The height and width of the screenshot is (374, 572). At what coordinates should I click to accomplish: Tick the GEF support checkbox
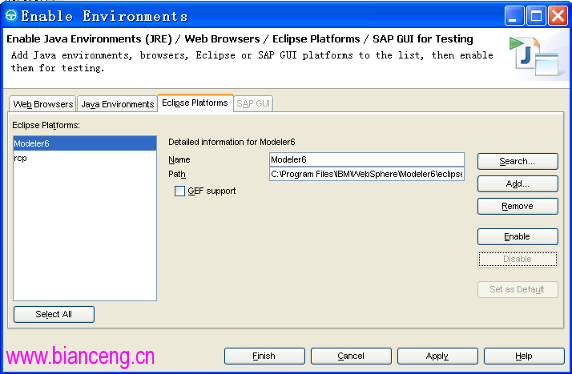(179, 191)
